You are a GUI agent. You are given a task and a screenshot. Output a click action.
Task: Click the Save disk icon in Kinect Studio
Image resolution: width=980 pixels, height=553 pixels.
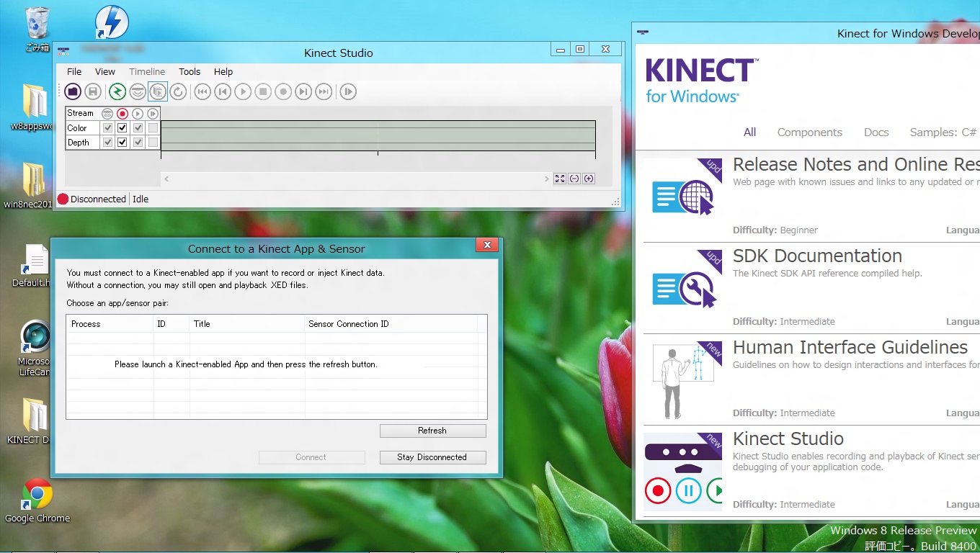(92, 91)
